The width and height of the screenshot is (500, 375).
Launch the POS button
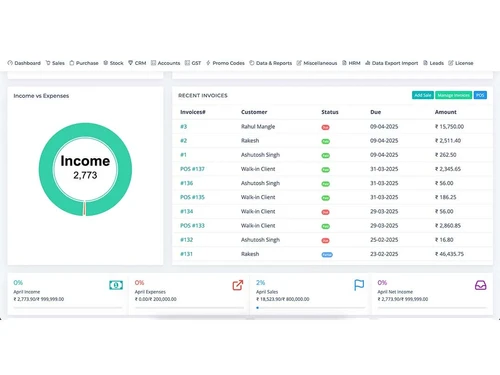480,95
